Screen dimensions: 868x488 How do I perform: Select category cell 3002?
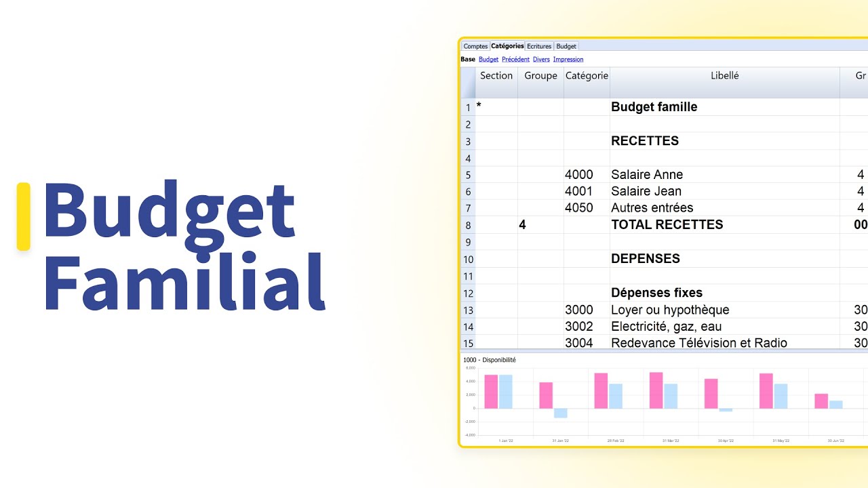coord(587,327)
